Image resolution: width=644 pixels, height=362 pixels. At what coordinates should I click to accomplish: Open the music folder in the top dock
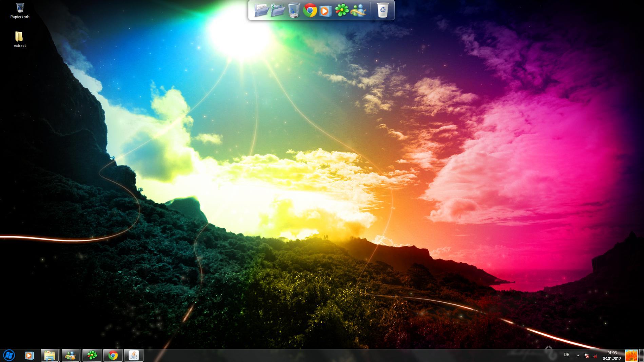point(278,10)
